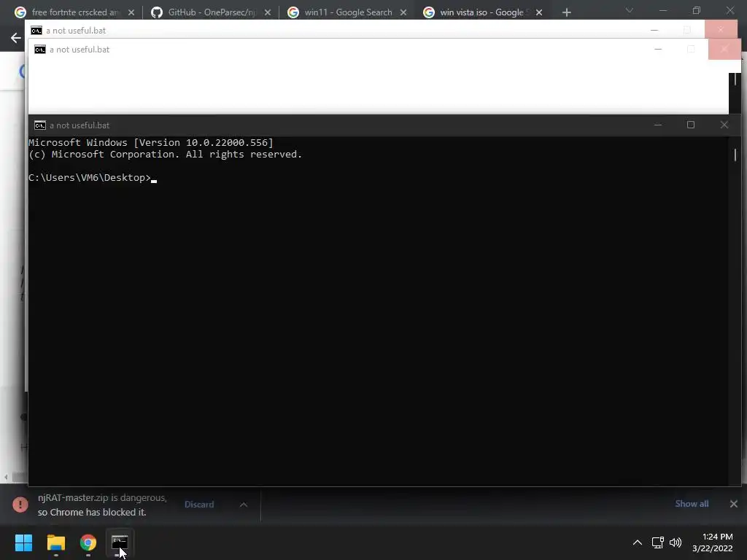
Task: Show hidden system tray icons
Action: click(x=637, y=542)
